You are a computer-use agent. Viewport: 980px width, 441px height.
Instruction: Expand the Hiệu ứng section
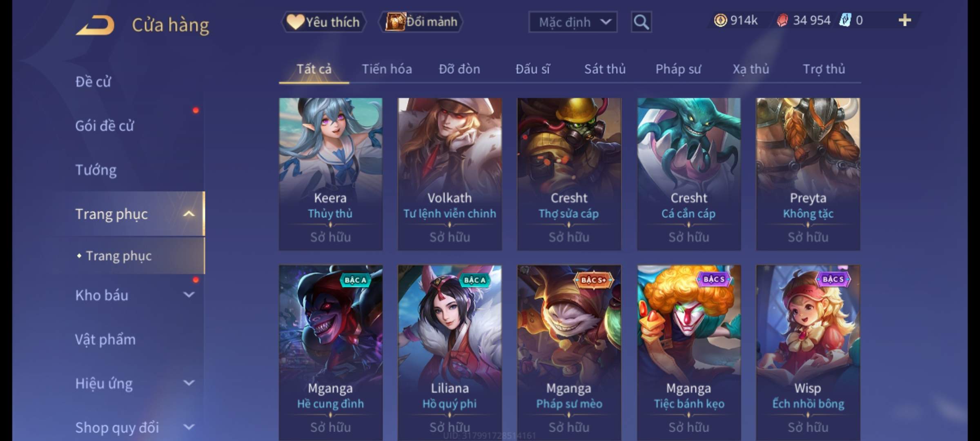189,383
